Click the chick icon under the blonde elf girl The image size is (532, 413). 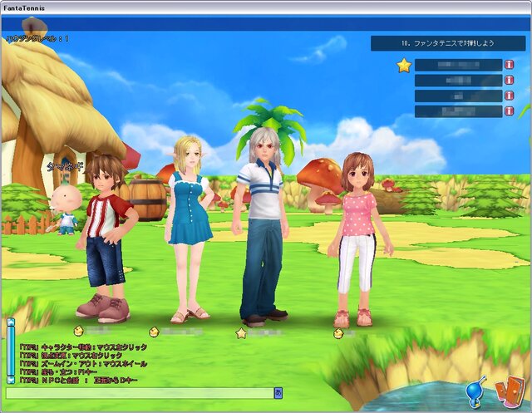click(154, 332)
